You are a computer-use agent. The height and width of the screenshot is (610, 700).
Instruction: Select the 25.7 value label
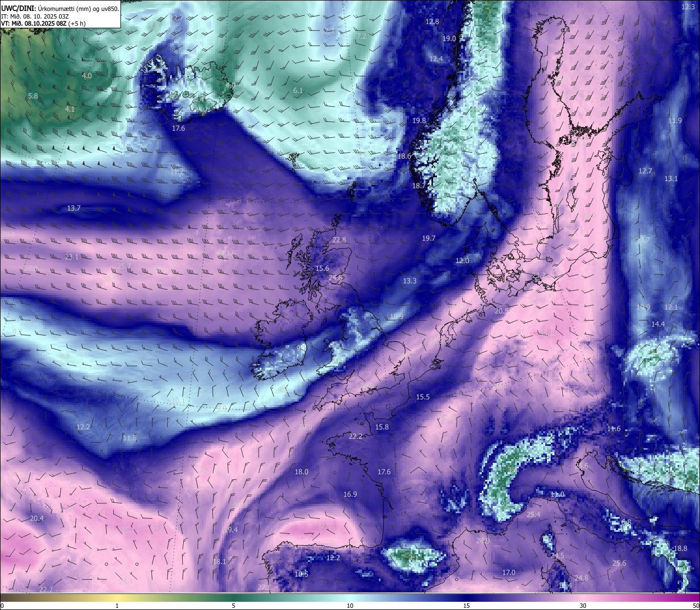click(x=124, y=266)
